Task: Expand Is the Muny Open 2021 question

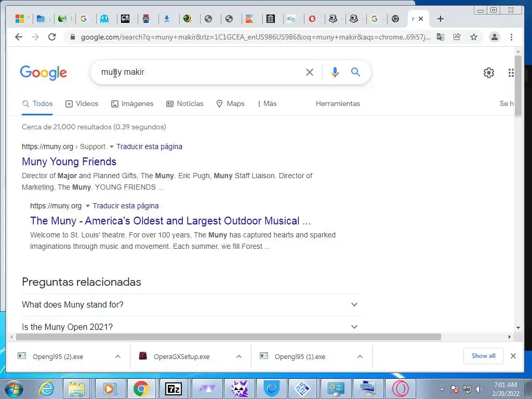Action: 190,327
